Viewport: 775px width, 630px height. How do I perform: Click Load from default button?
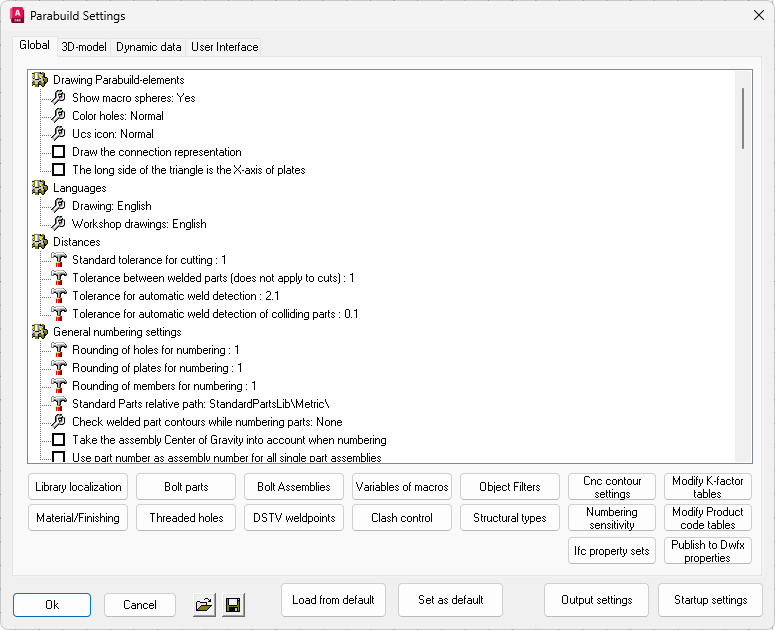333,600
